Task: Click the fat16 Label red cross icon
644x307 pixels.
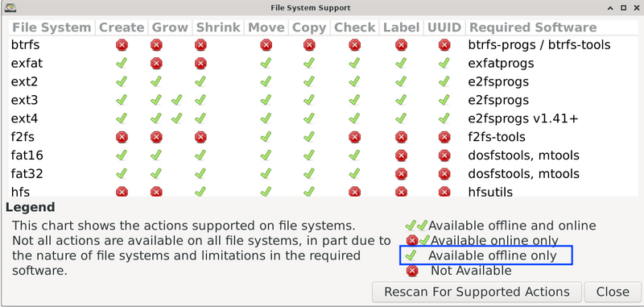Action: 401,156
